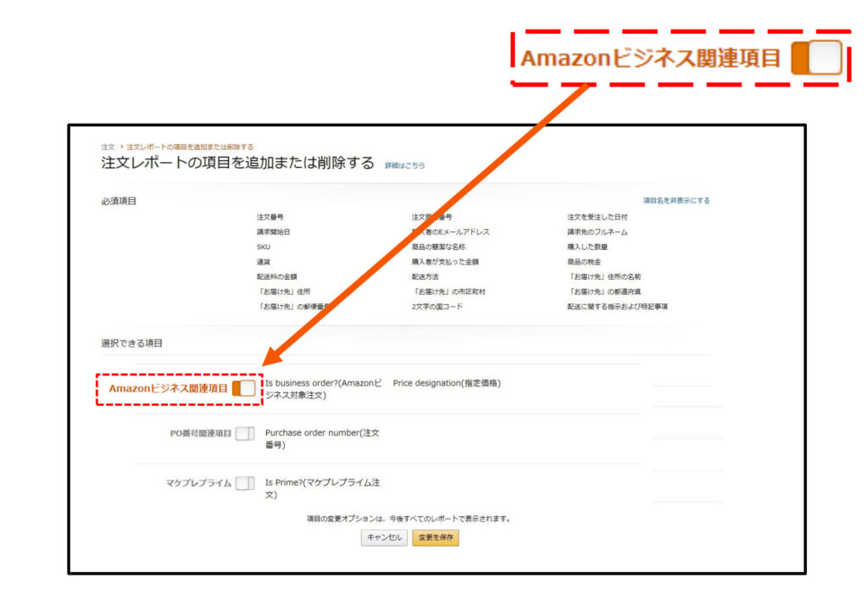
Task: Click the Is business order? item text
Action: [323, 389]
